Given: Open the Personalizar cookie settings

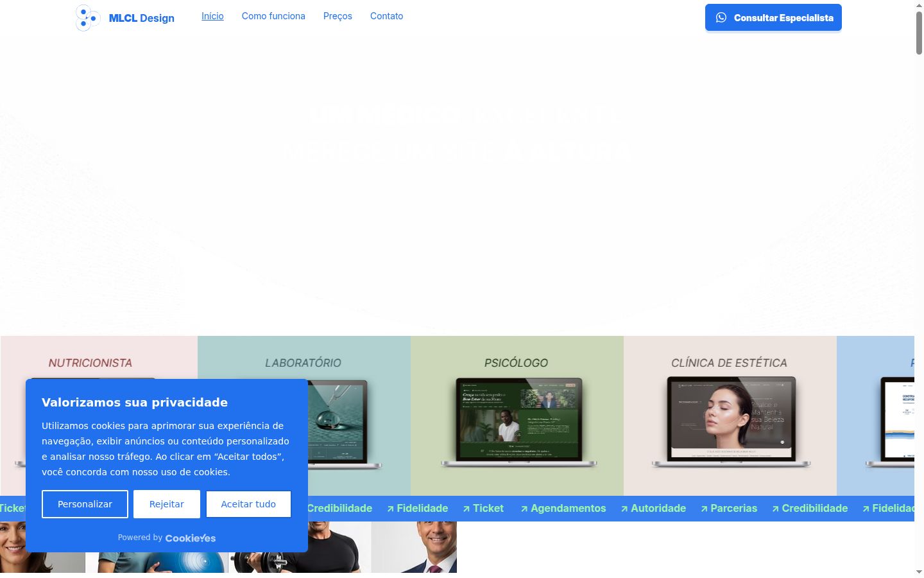Looking at the screenshot, I should (x=85, y=504).
